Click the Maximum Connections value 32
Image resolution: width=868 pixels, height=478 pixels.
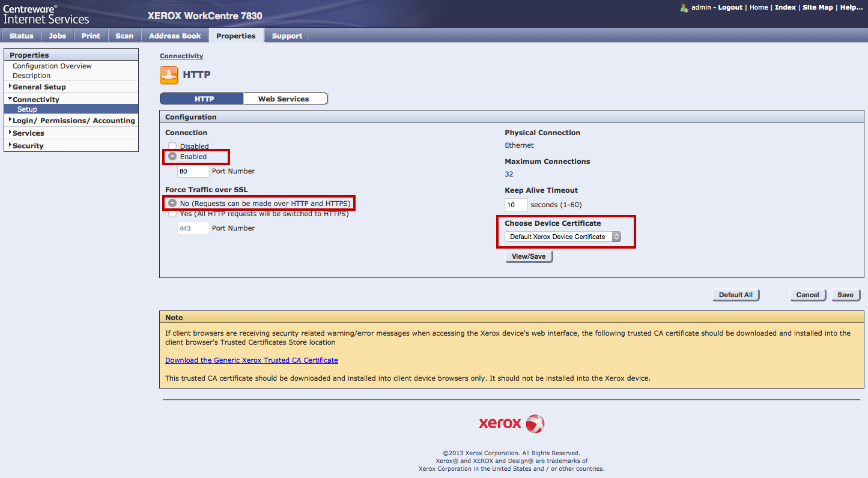509,174
